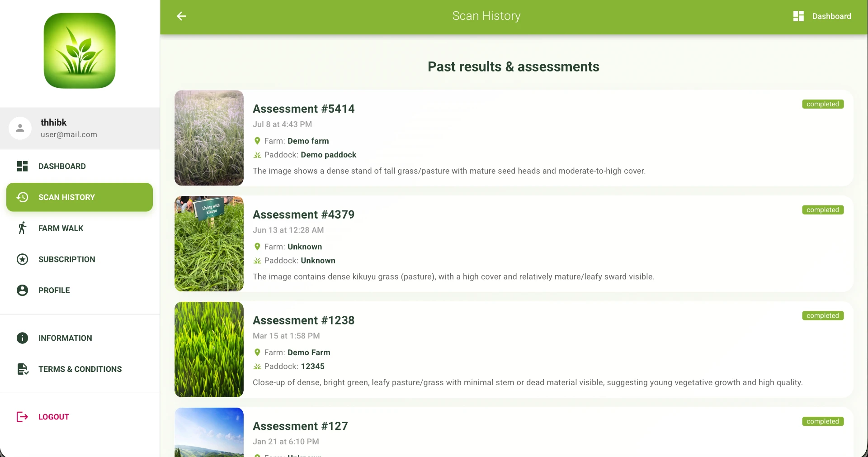Image resolution: width=868 pixels, height=457 pixels.
Task: Open SUBSCRIPTION from the sidebar
Action: (x=80, y=259)
